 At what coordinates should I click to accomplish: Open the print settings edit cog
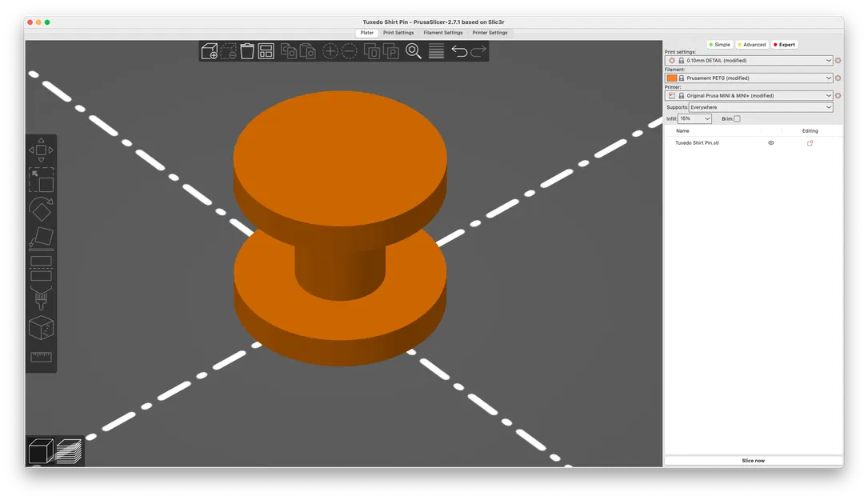pyautogui.click(x=838, y=60)
